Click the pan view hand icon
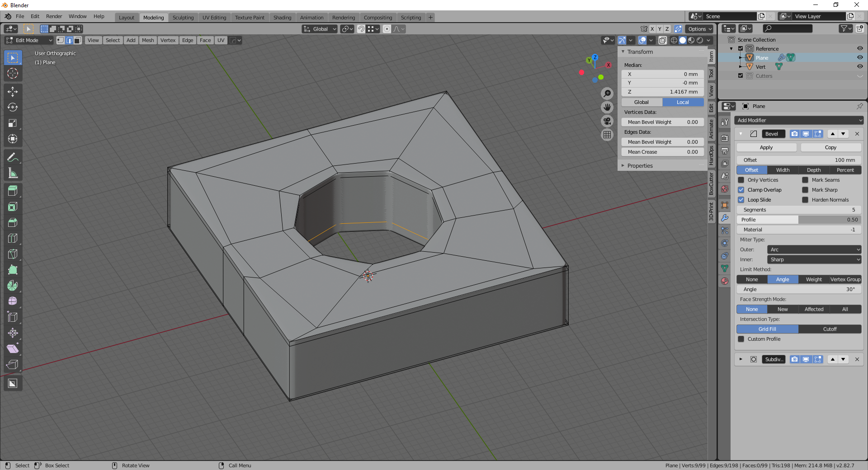This screenshot has height=470, width=868. pos(607,107)
